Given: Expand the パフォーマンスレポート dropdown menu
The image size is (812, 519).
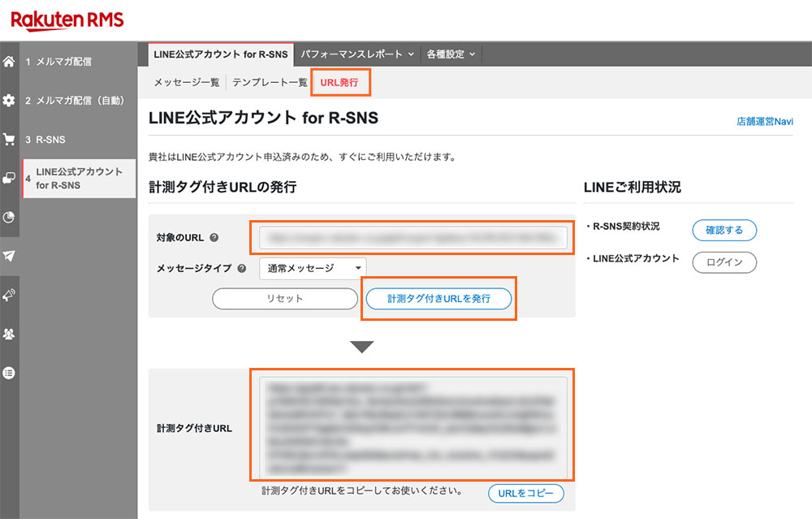Looking at the screenshot, I should pyautogui.click(x=357, y=54).
